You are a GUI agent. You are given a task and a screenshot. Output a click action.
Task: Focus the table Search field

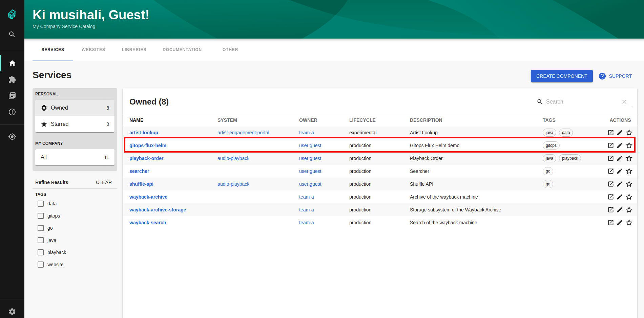point(583,102)
